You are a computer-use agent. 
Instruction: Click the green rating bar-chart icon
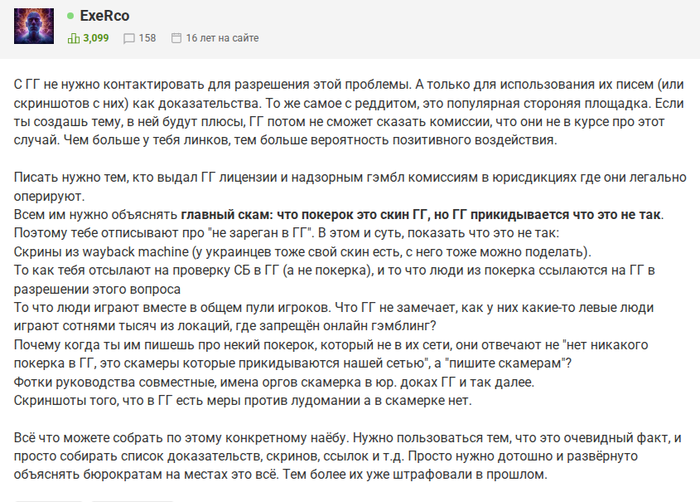73,39
